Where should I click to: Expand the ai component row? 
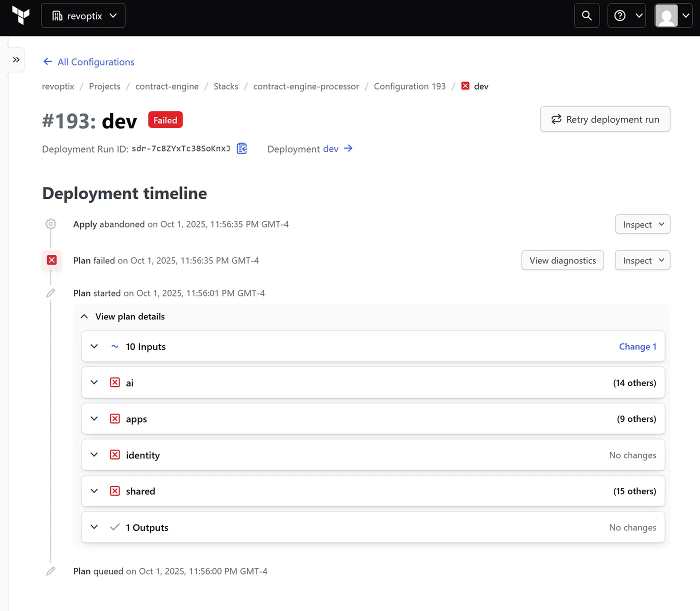coord(94,382)
